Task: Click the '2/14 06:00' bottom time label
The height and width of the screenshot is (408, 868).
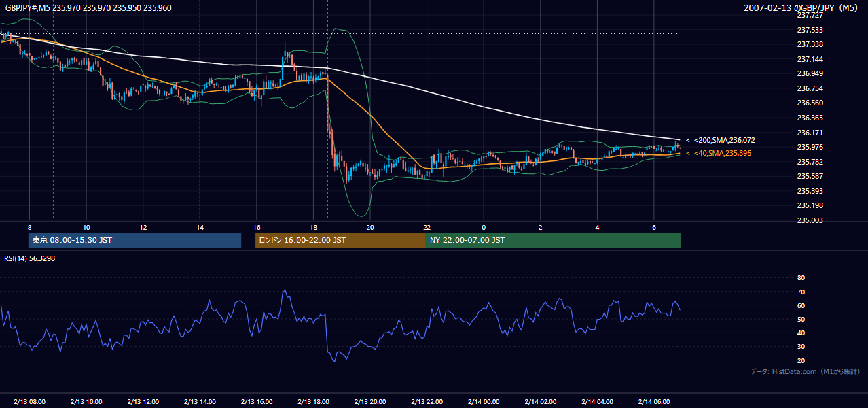Action: pos(654,401)
